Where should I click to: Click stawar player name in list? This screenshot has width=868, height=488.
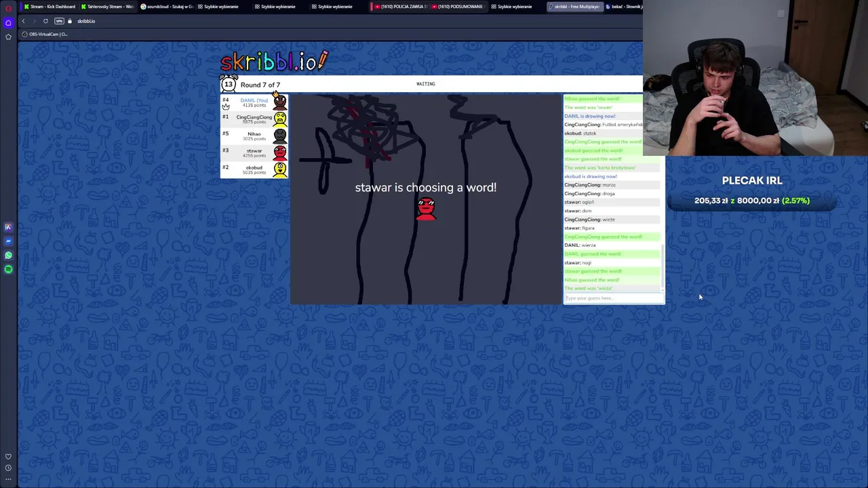(254, 151)
